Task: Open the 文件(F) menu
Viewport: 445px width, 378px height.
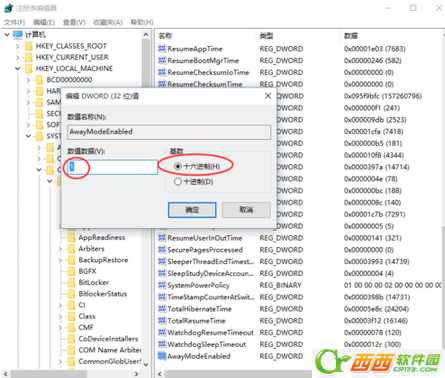Action: click(x=14, y=22)
